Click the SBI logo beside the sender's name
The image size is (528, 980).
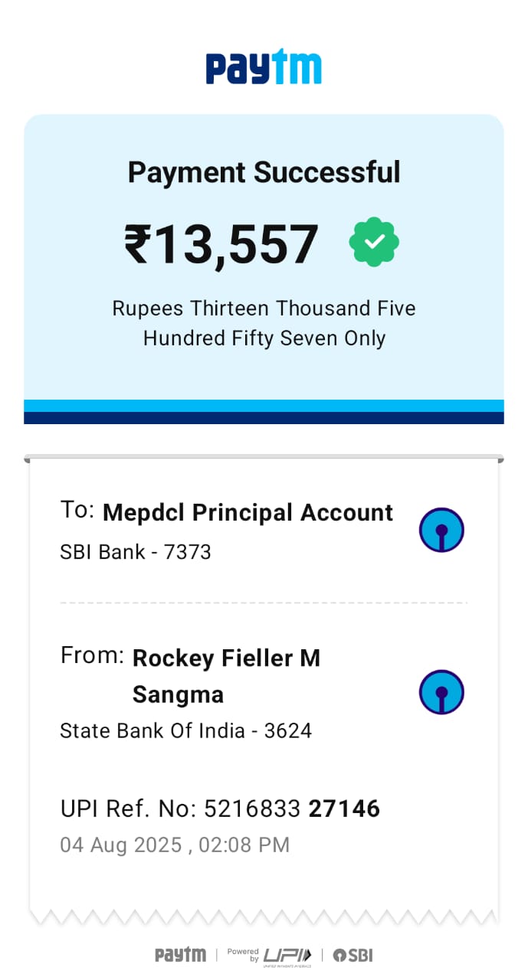coord(441,692)
